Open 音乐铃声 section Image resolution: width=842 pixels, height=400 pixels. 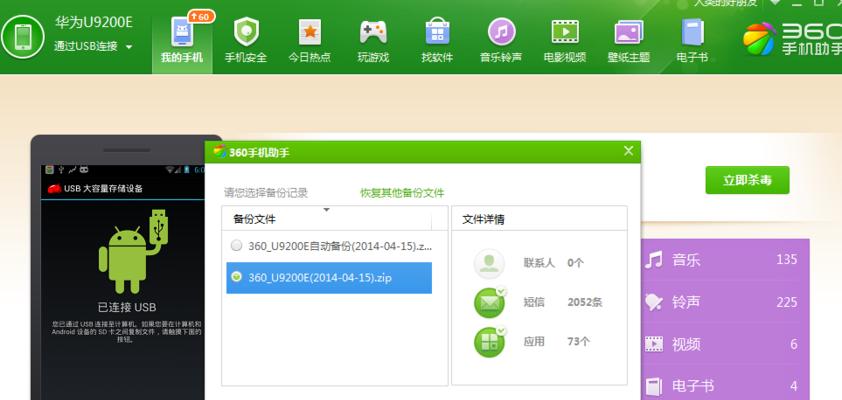coord(501,40)
